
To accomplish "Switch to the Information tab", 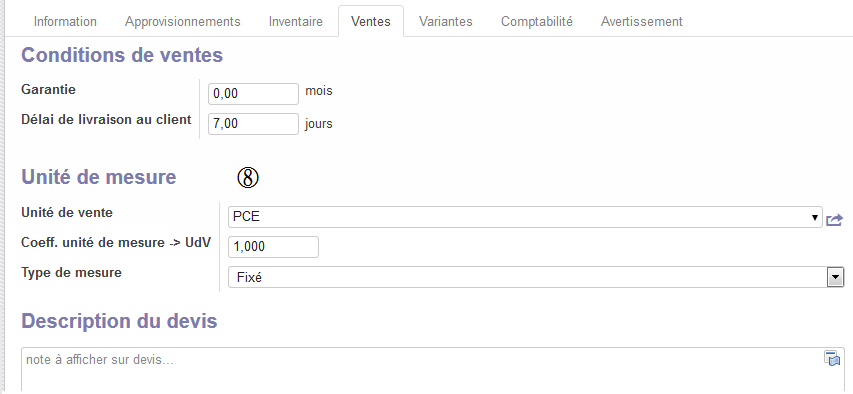I will click(65, 21).
